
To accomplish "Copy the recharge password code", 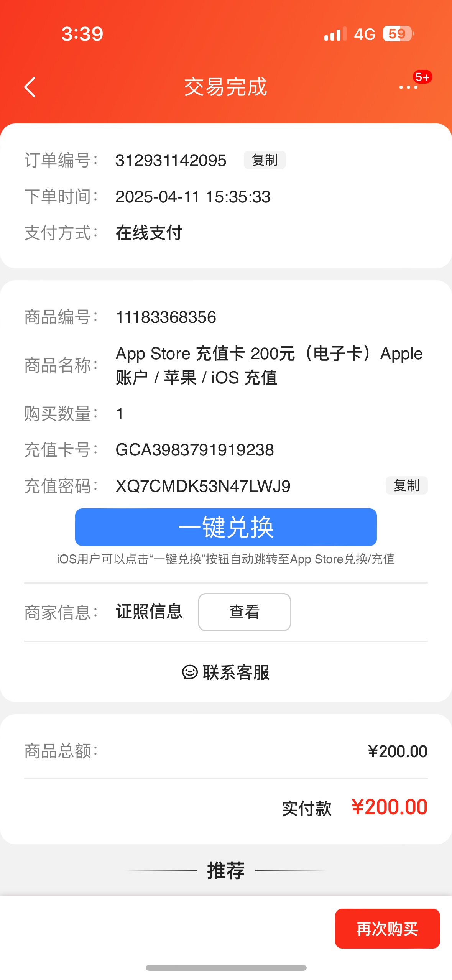I will 406,485.
